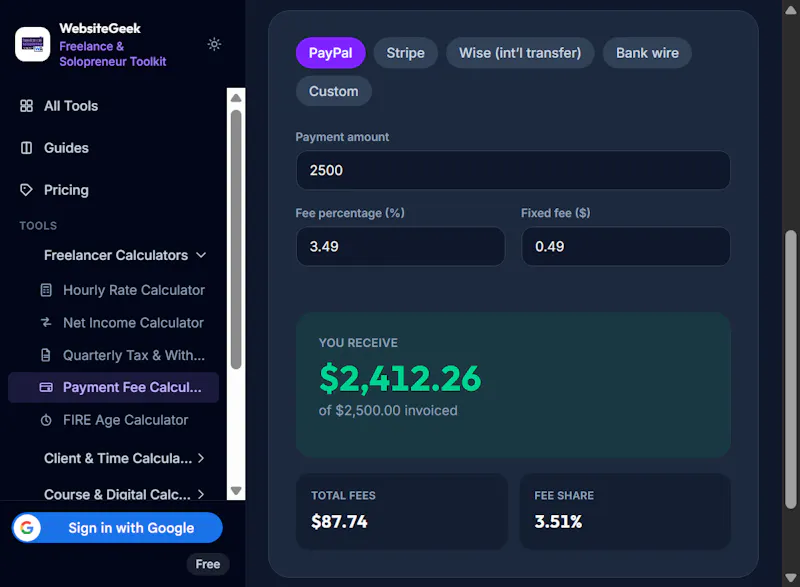This screenshot has height=587, width=800.
Task: Click the main page scrollbar thumb
Action: 791,369
